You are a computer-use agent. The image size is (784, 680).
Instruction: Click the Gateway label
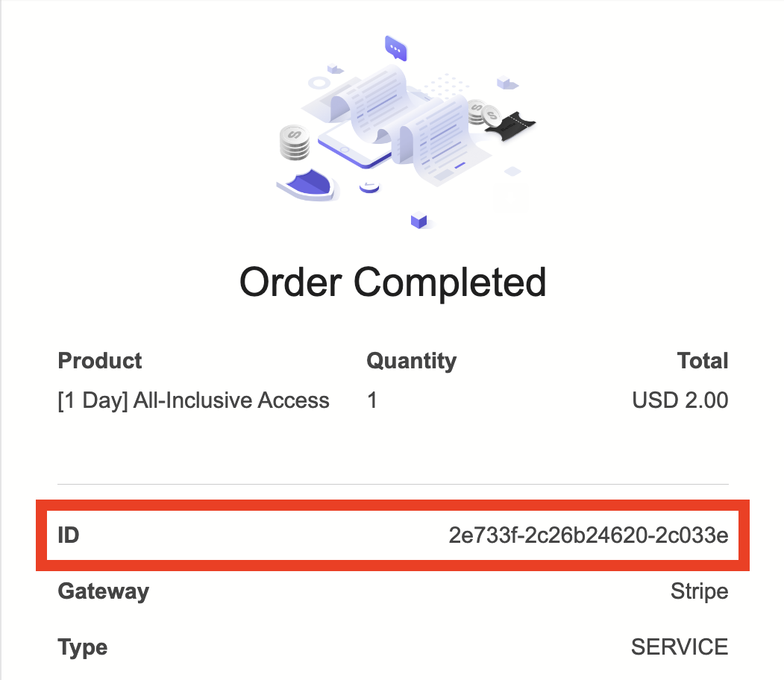point(104,592)
